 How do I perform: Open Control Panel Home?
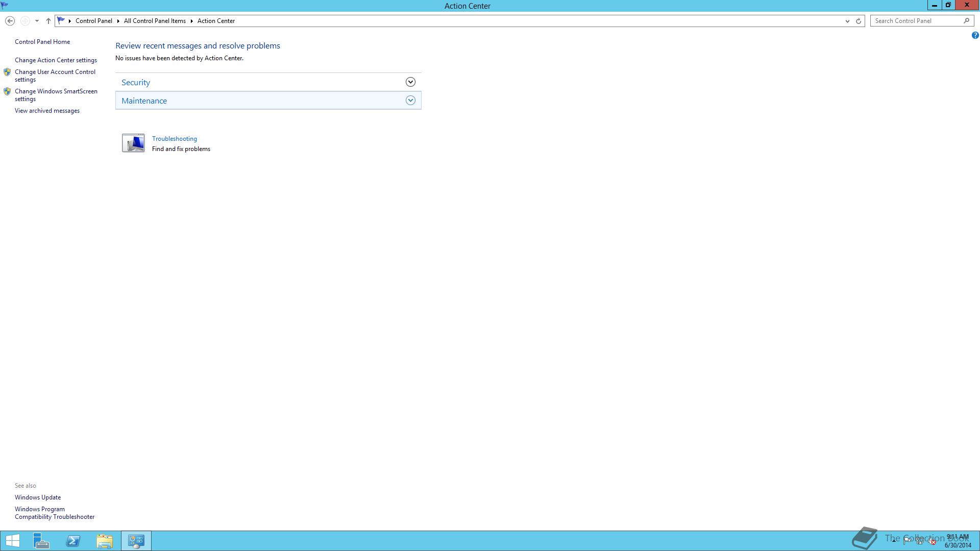point(42,42)
